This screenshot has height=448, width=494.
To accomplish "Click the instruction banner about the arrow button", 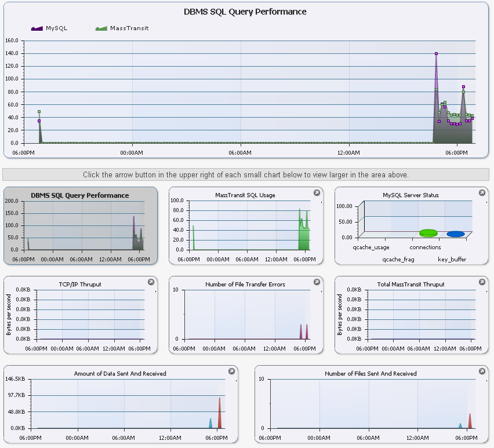I will [x=246, y=174].
